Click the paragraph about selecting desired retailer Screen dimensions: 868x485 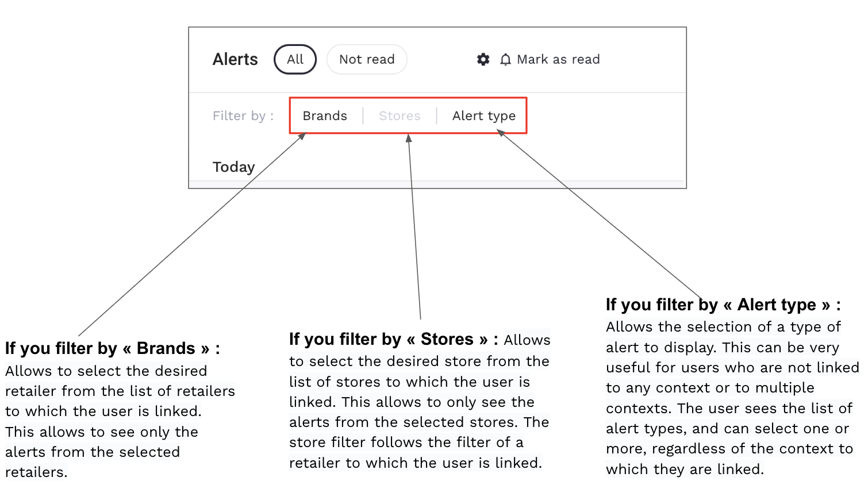tap(120, 421)
